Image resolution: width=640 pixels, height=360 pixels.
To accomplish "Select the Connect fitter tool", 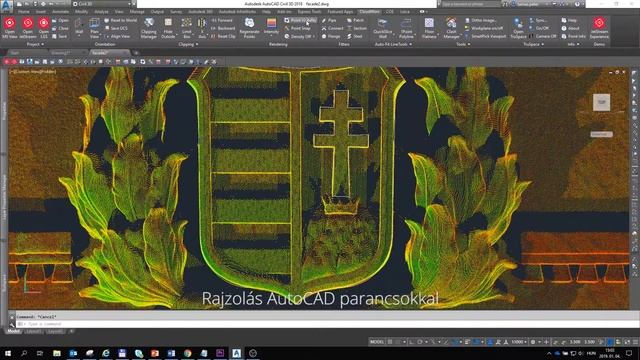I will click(332, 28).
